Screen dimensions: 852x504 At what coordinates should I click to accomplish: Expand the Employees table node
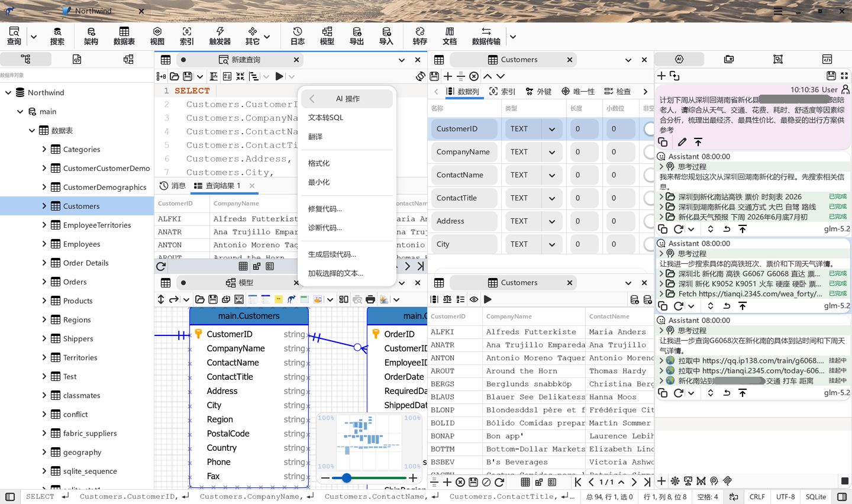click(44, 244)
